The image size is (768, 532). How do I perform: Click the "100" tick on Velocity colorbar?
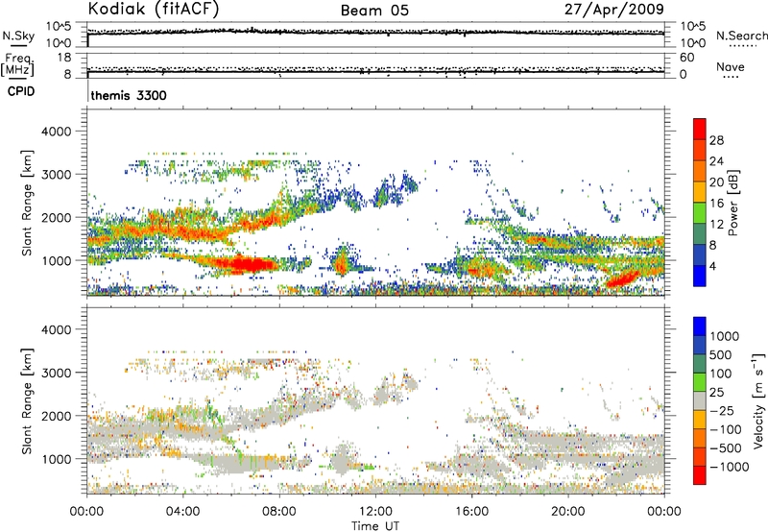pos(721,374)
